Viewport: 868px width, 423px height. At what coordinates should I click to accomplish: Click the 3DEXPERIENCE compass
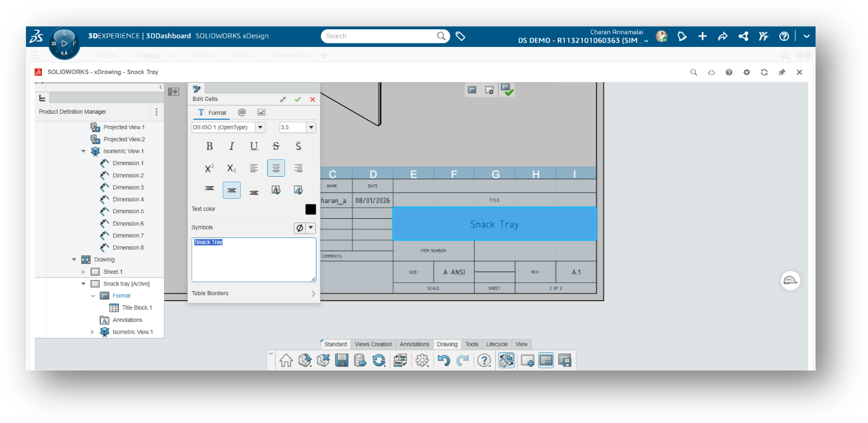[x=64, y=44]
